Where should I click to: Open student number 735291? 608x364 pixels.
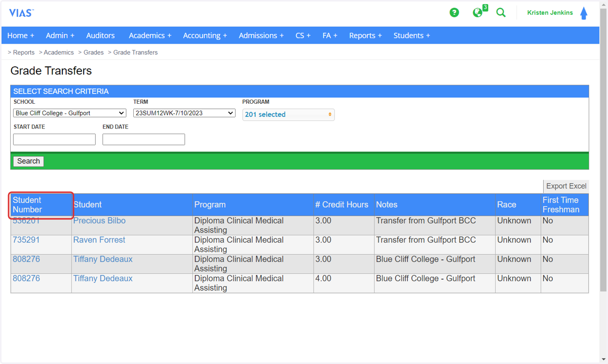[x=26, y=240]
